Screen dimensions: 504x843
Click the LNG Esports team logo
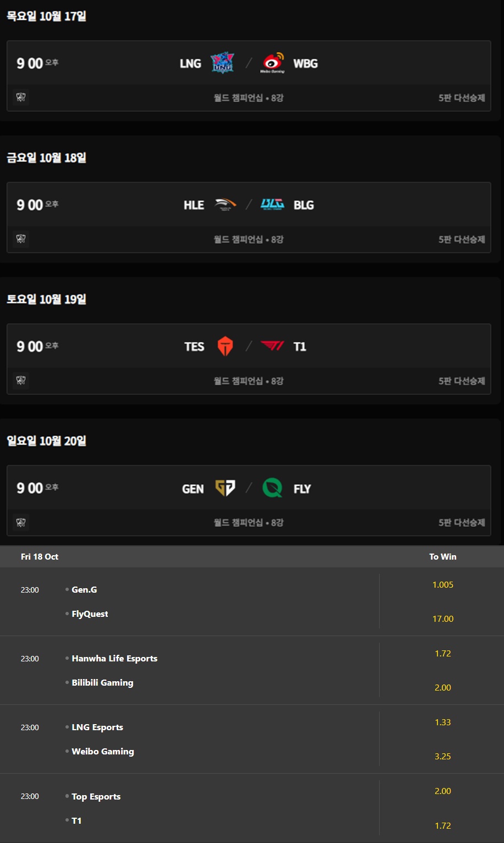pos(222,63)
